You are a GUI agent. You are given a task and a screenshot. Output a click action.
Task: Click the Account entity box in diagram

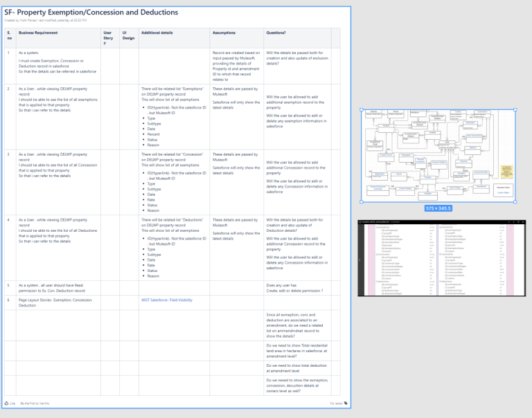386,128
